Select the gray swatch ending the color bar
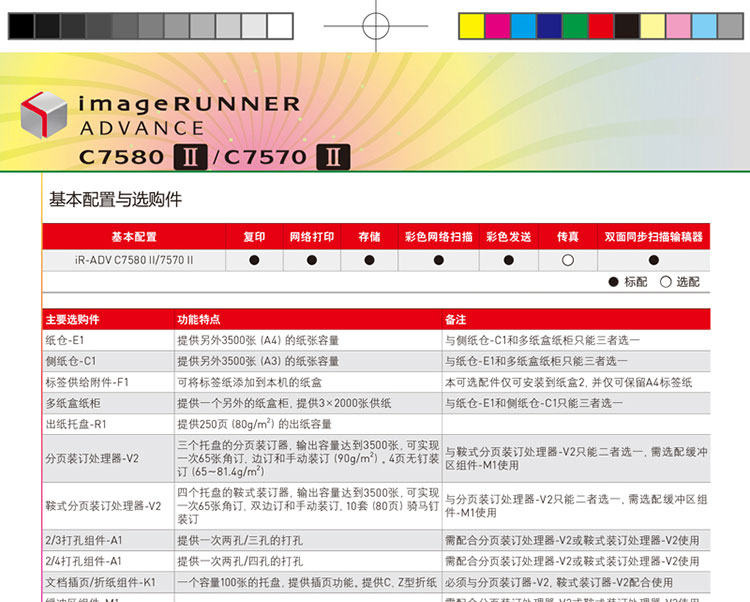This screenshot has height=602, width=750. pyautogui.click(x=730, y=26)
